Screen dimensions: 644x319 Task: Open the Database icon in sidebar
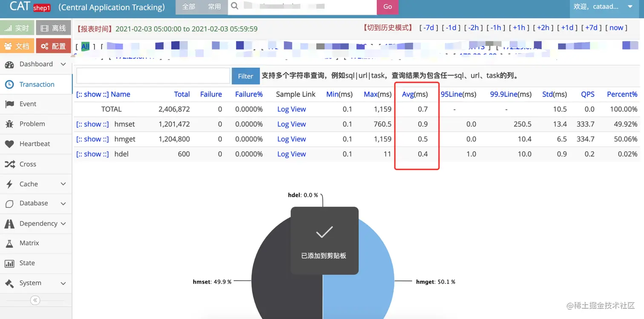[9, 204]
